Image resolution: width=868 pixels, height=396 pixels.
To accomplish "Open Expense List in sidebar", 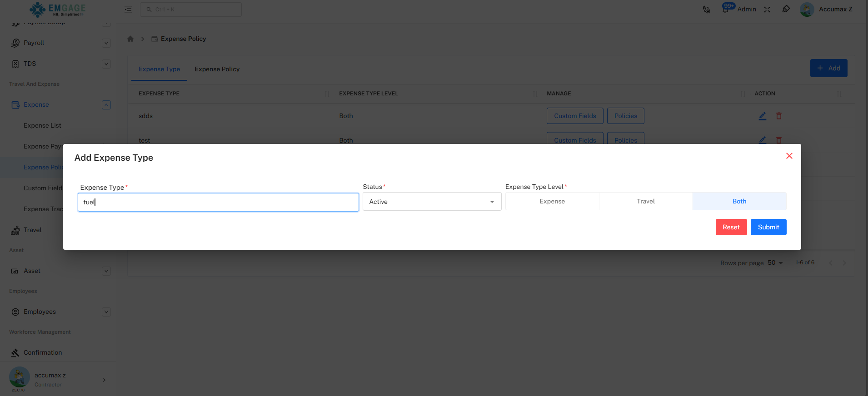I will click(42, 125).
